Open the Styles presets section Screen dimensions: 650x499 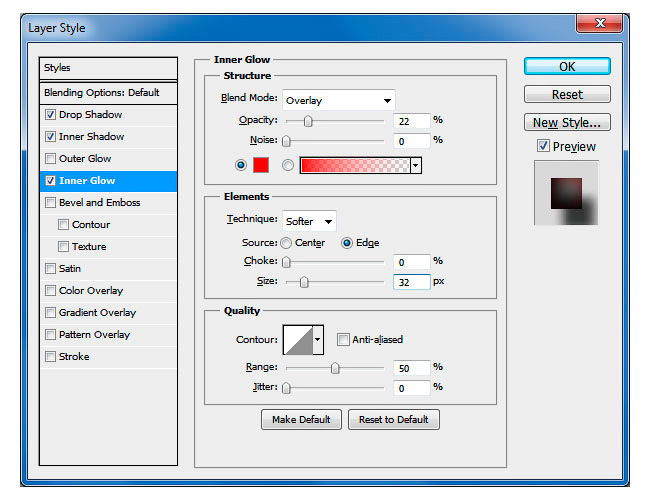pos(108,68)
